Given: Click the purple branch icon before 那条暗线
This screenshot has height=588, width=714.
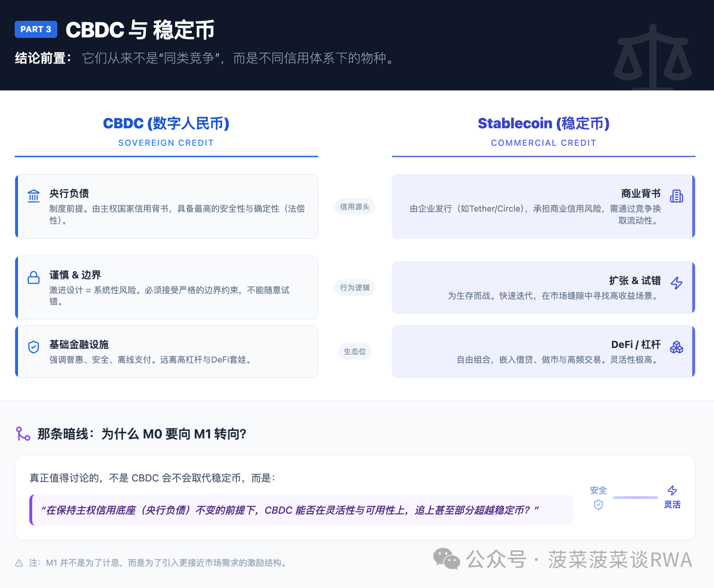Looking at the screenshot, I should pyautogui.click(x=23, y=434).
